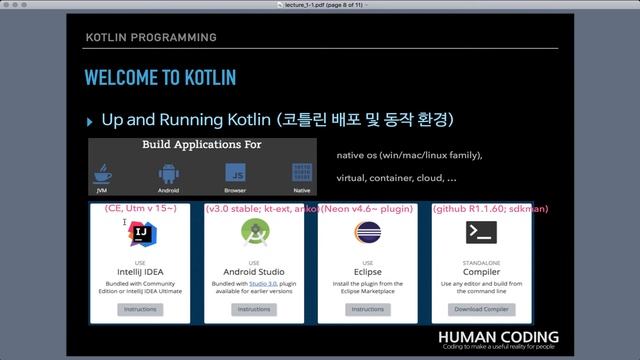Click the 'virtual, container, cloud, ...' text
This screenshot has width=640, height=360.
point(396,178)
